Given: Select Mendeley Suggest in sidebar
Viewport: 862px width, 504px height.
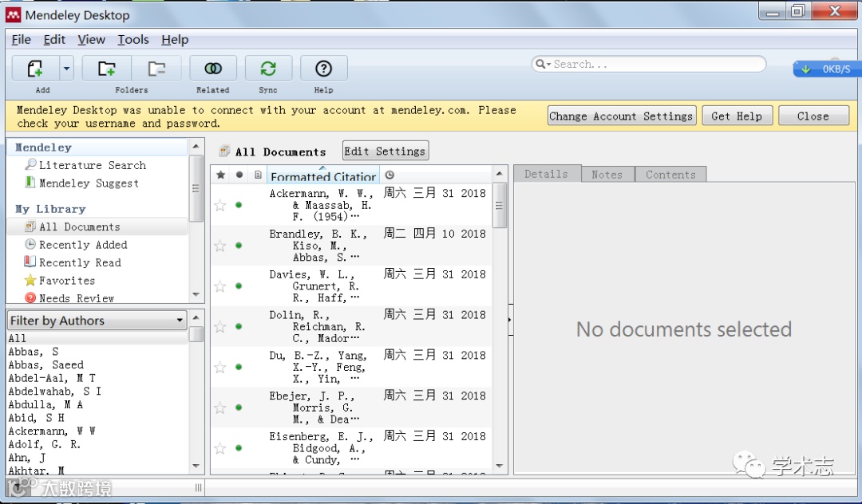Looking at the screenshot, I should click(89, 183).
